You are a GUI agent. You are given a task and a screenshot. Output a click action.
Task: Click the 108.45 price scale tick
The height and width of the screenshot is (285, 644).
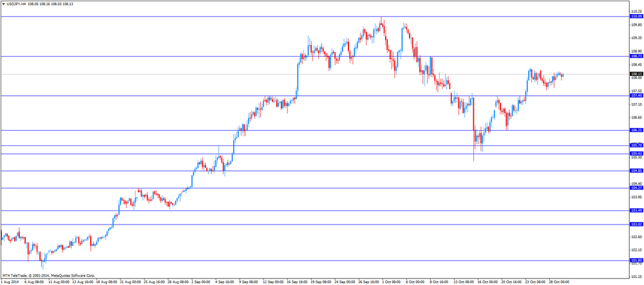636,65
